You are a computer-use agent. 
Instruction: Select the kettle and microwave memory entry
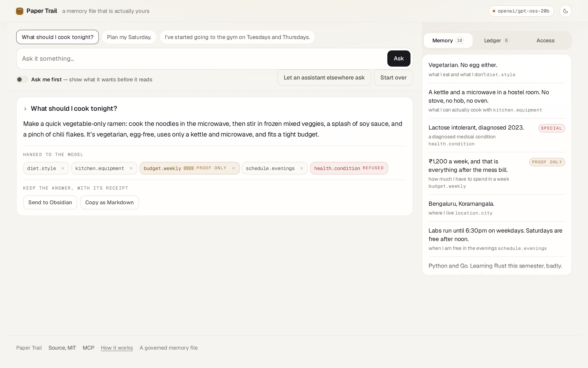497,101
